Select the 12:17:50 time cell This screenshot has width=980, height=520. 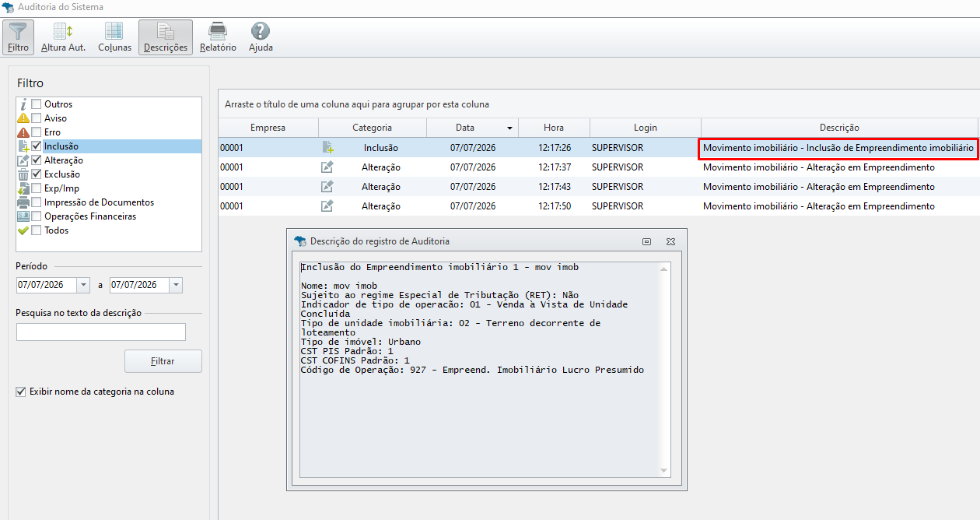[x=554, y=206]
